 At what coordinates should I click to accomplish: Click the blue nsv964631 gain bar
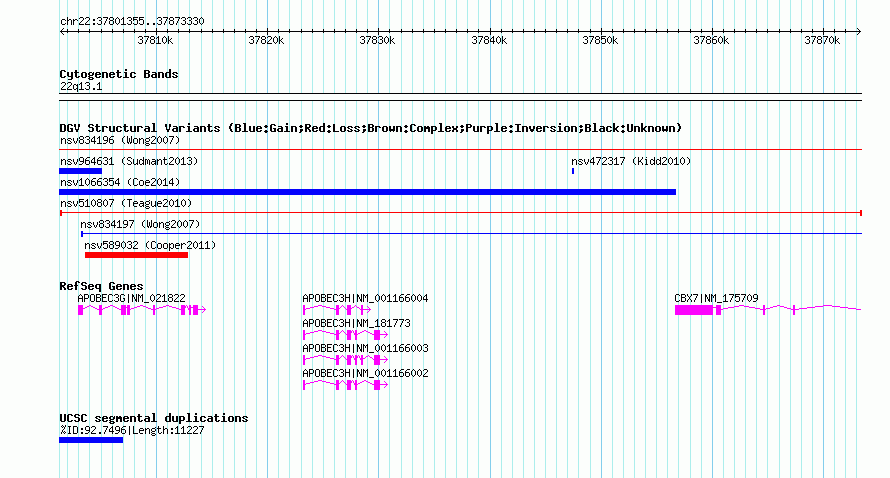(x=81, y=171)
